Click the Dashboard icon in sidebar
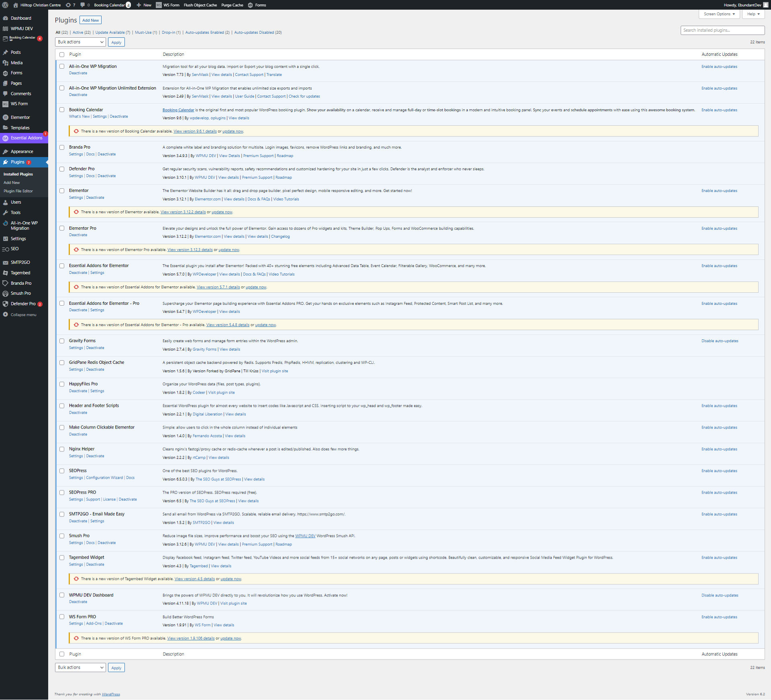Screen dimensions: 771x700 5,18
